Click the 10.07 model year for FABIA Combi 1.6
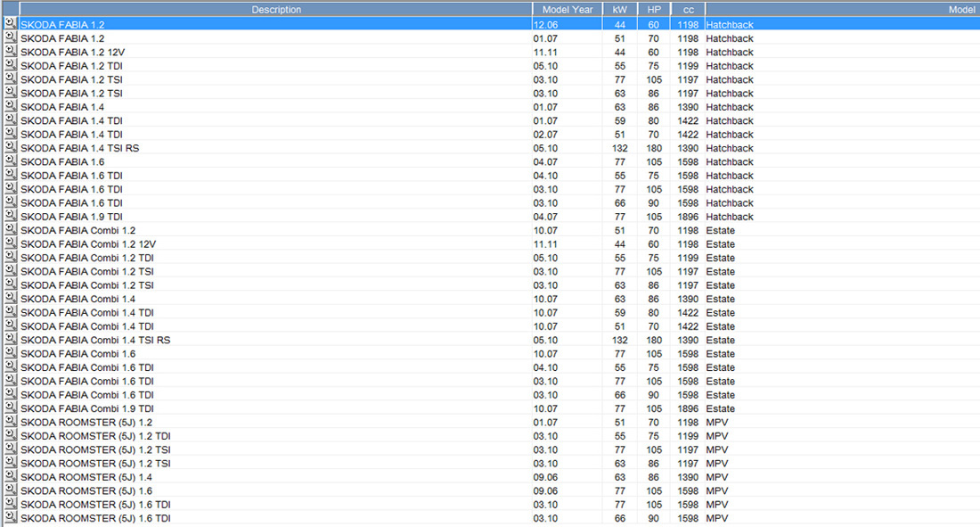Screen dimensions: 980x527 545,354
